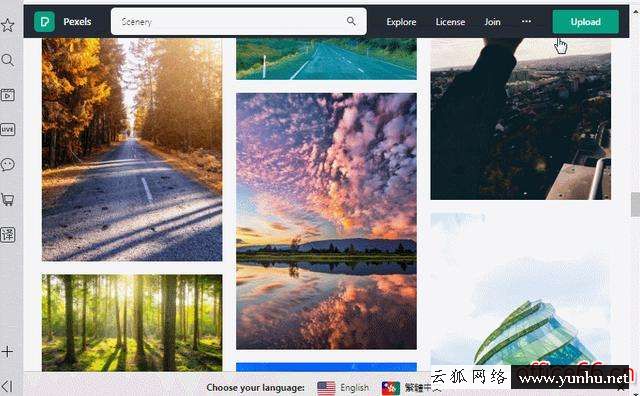Open favorites star icon in sidebar
Viewport: 640px width, 396px height.
click(7, 25)
